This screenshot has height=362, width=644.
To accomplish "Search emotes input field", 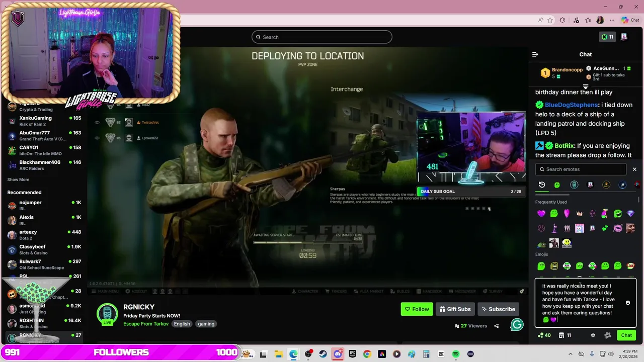I will coord(581,169).
